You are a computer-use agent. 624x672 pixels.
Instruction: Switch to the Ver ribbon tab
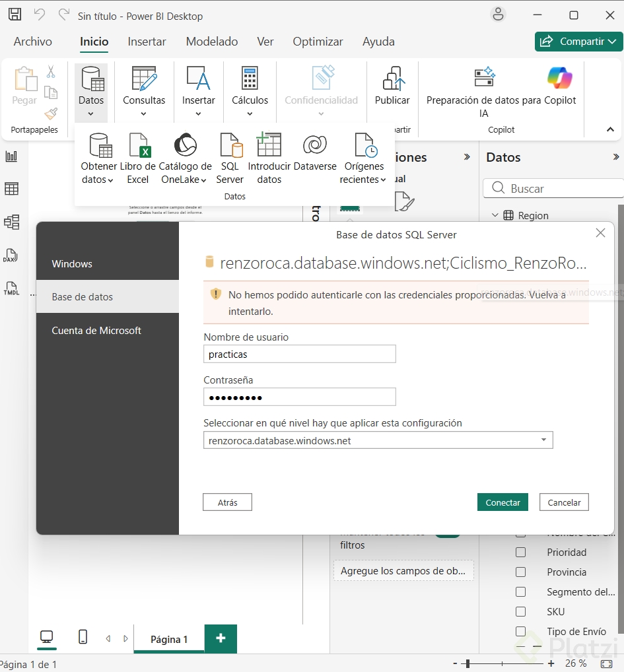coord(265,42)
